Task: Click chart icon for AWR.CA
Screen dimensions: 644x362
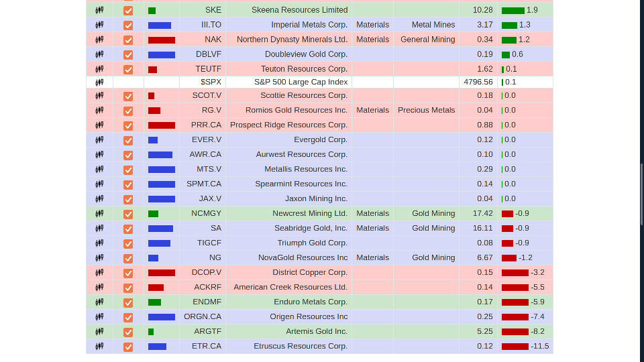Action: (99, 154)
